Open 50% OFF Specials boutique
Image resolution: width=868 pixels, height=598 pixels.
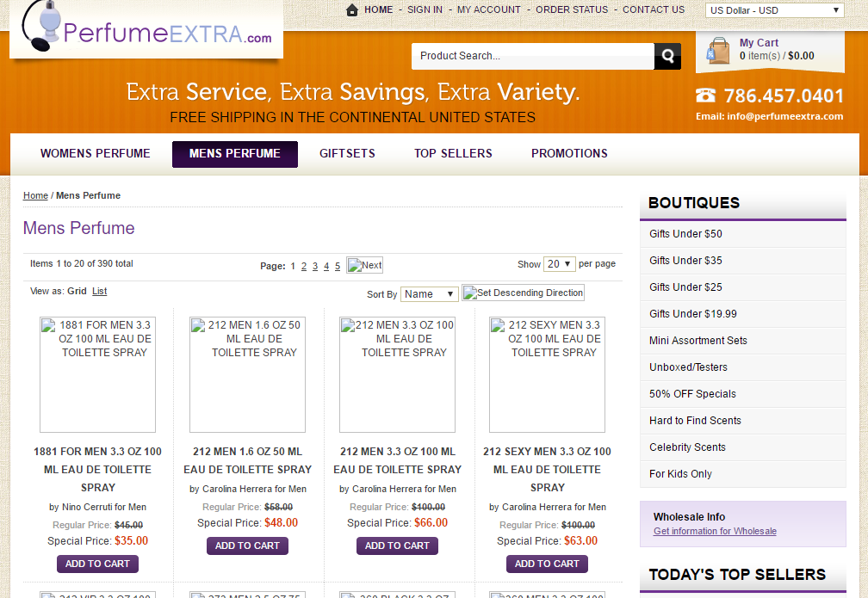[x=743, y=394]
